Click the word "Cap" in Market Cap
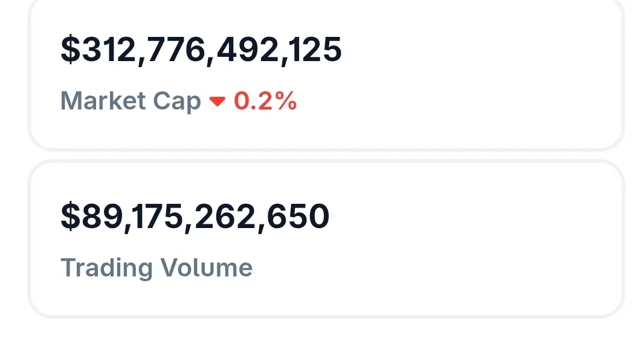 coord(181,102)
